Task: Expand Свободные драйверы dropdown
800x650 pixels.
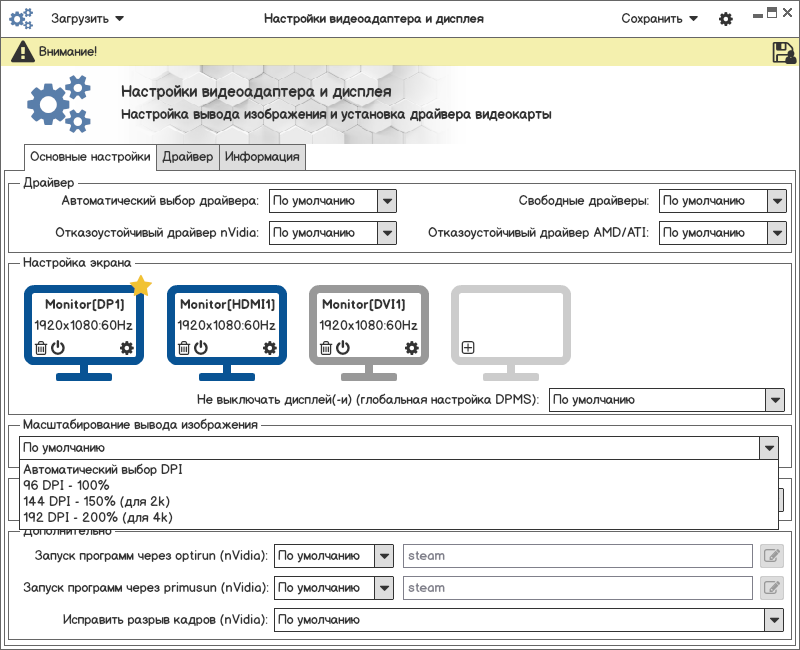Action: 777,201
